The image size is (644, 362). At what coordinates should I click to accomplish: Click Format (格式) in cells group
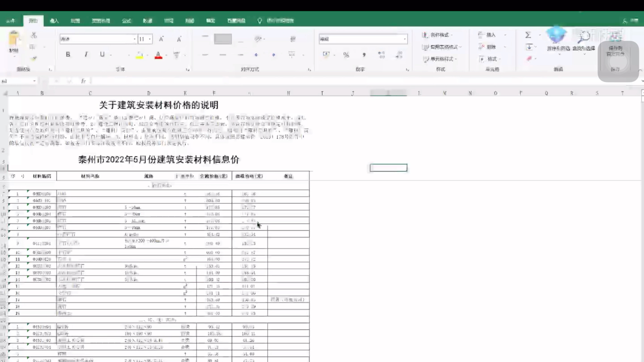489,59
